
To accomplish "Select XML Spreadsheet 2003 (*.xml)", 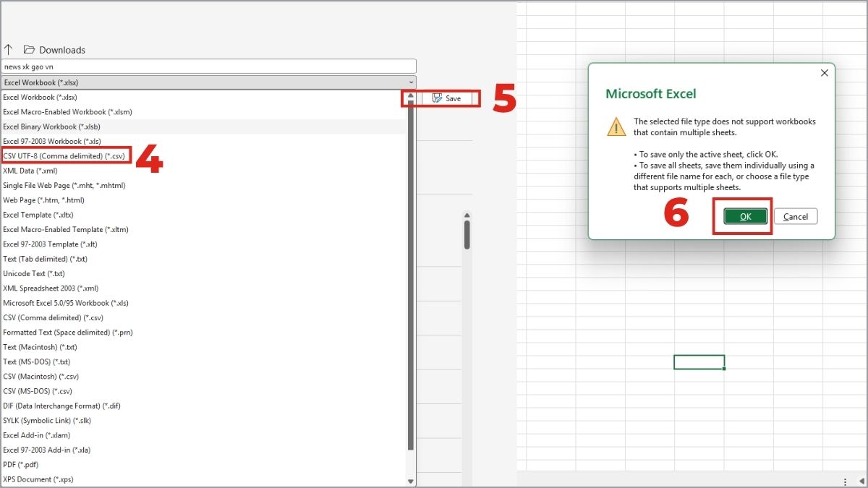I will [203, 288].
